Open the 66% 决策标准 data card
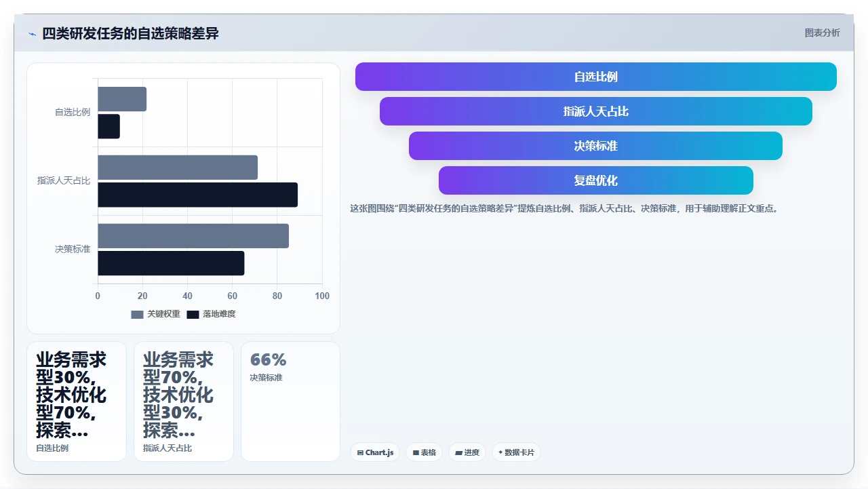Screen dimensions: 868x489 pyautogui.click(x=291, y=402)
